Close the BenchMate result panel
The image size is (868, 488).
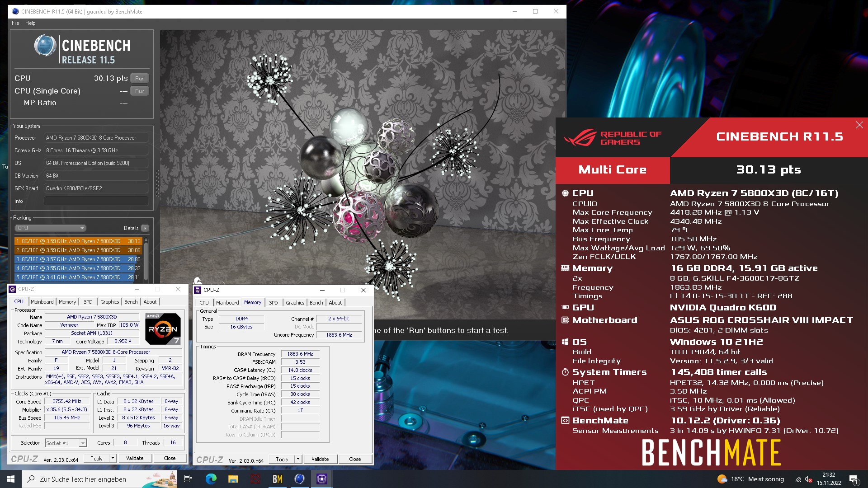coord(859,125)
